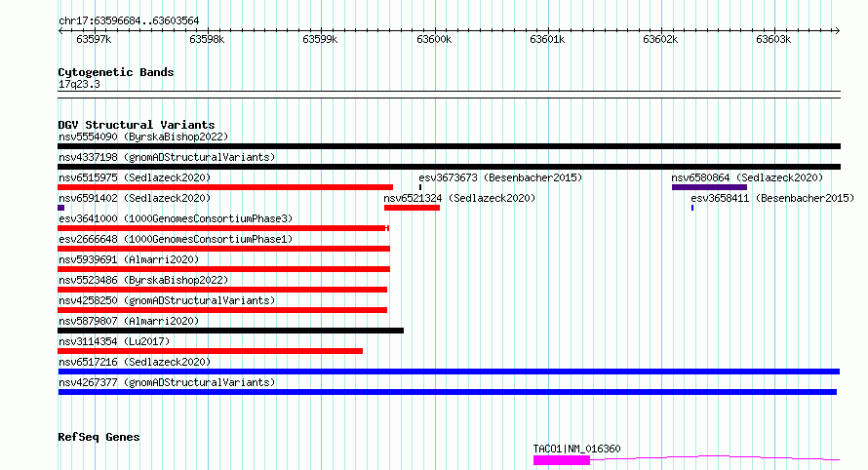868x470 pixels.
Task: Click the TACO1|NM_016360 gene label
Action: tap(576, 449)
